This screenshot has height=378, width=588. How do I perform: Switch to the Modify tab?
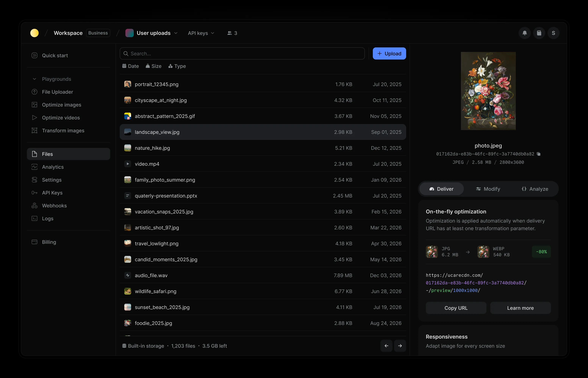click(488, 189)
